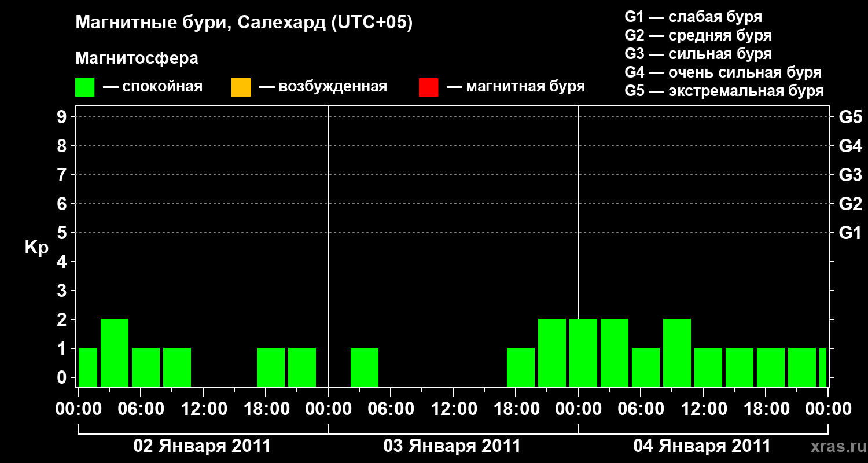
Task: Click the line G5 — экстремальная буря
Action: pyautogui.click(x=724, y=91)
